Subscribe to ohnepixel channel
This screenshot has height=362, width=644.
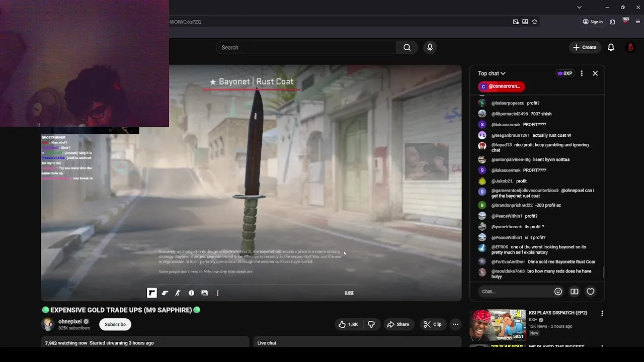(x=115, y=324)
